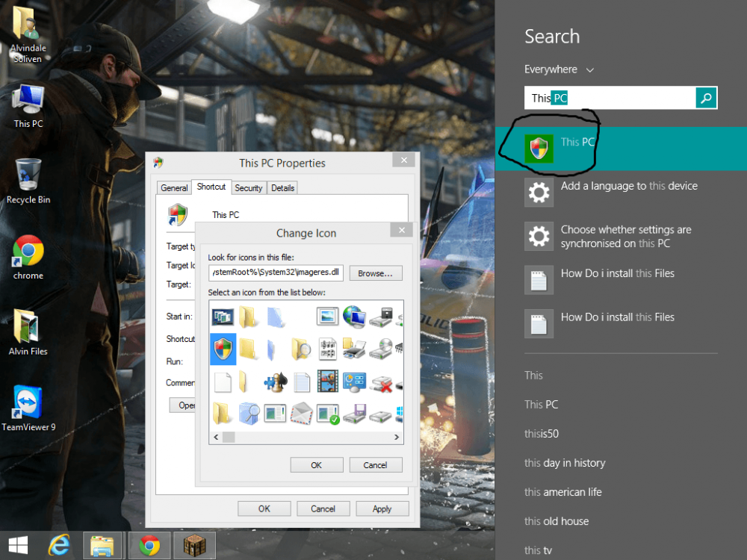Open the This PC search result with shield

[621, 149]
